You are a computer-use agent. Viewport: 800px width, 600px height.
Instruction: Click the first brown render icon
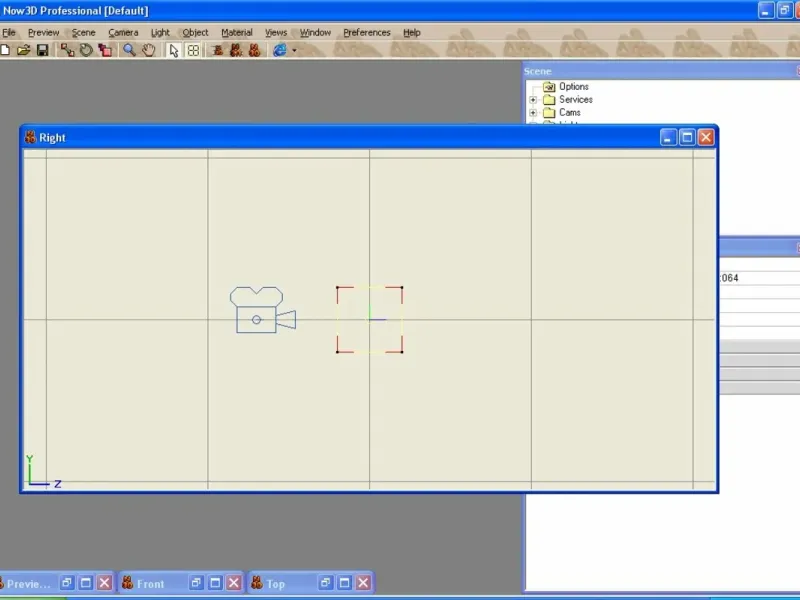(x=217, y=50)
